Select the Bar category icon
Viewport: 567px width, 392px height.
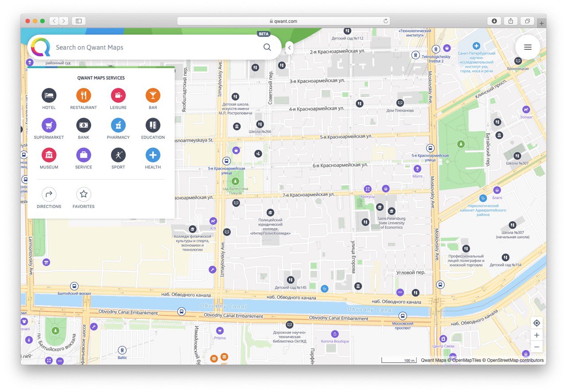153,95
